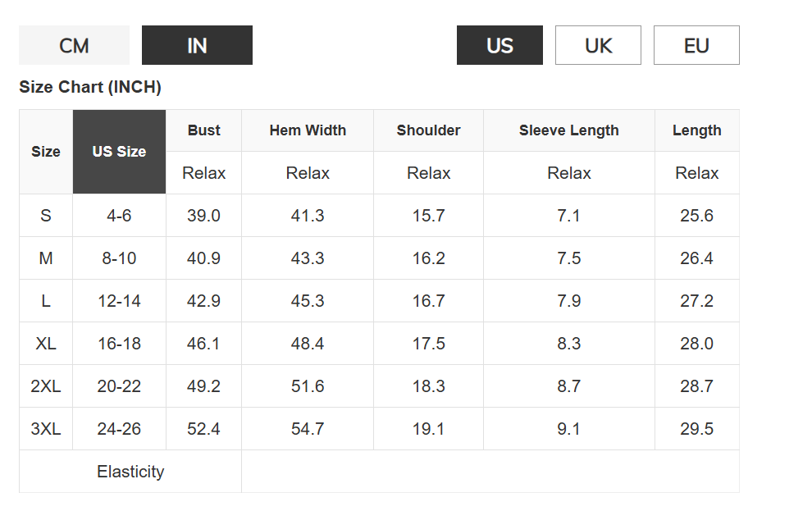812x511 pixels.
Task: Click the Shoulder column header
Action: tap(428, 130)
